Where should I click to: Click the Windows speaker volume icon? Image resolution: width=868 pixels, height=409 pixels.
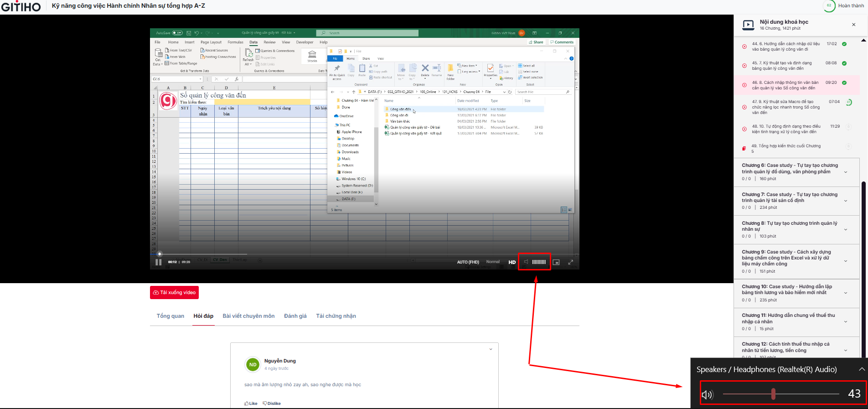pos(707,394)
